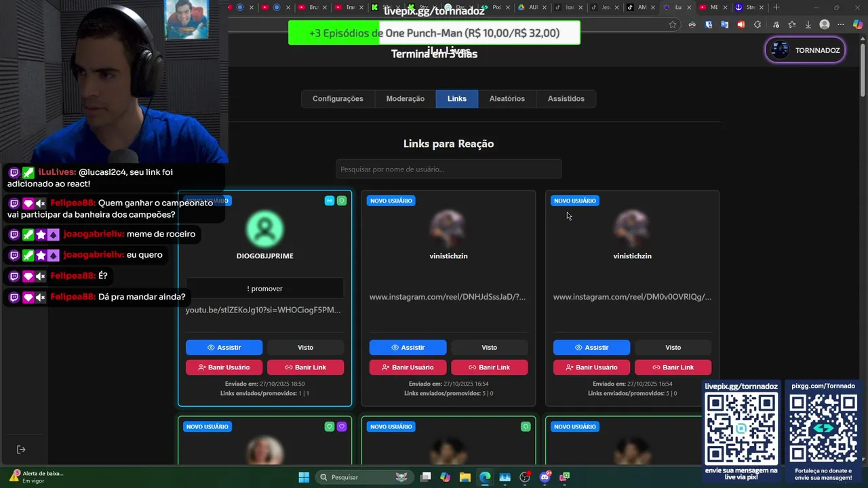Click the 'Alerta de baixa' weather widget
868x488 pixels.
35,477
